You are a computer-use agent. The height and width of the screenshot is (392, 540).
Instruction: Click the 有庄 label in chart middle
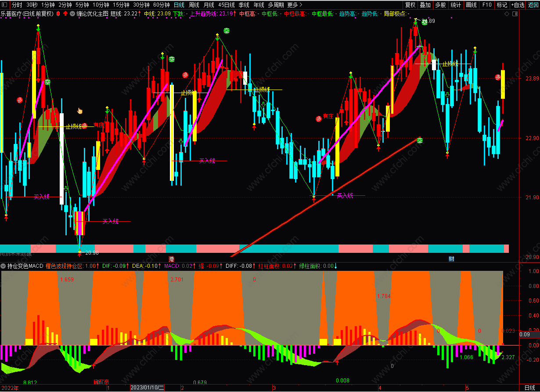point(328,116)
